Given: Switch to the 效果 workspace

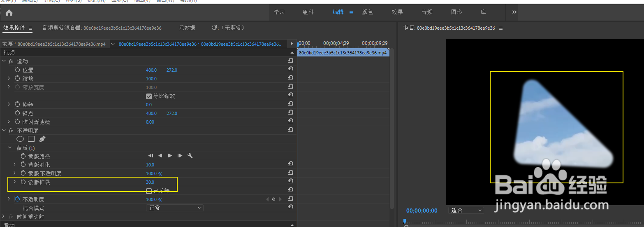Looking at the screenshot, I should [x=397, y=12].
